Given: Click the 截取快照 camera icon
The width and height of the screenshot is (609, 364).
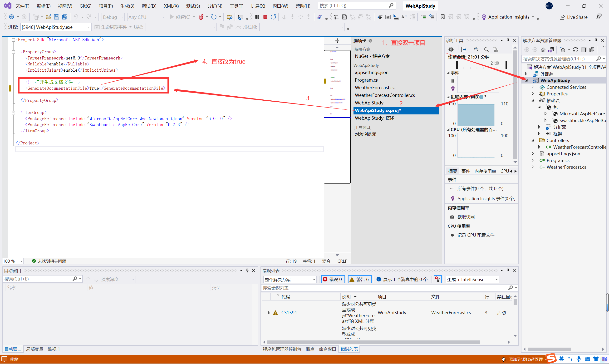Looking at the screenshot, I should (x=452, y=217).
